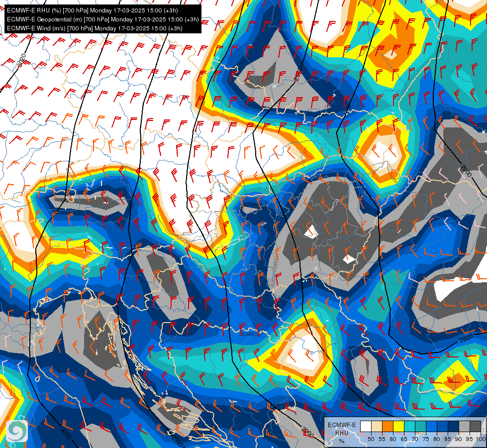
Task: Click the 2900 geopotential contour label
Action: [466, 171]
